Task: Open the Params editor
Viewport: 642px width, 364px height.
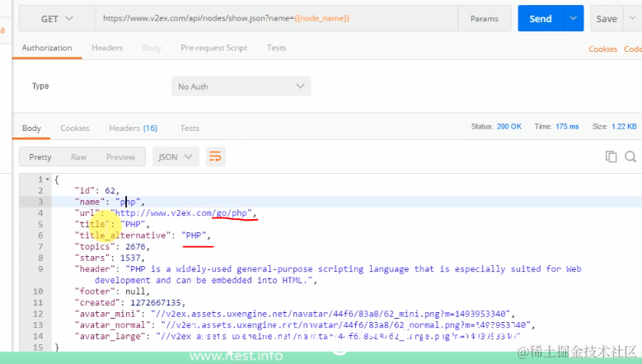Action: pos(485,19)
